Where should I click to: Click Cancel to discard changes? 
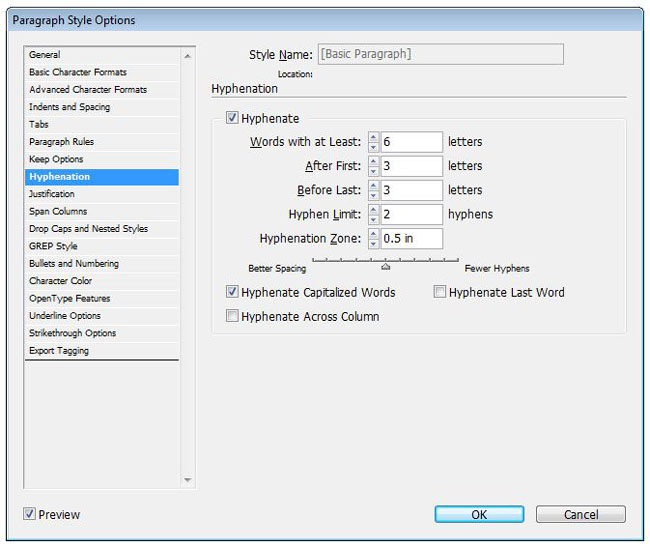tap(581, 514)
